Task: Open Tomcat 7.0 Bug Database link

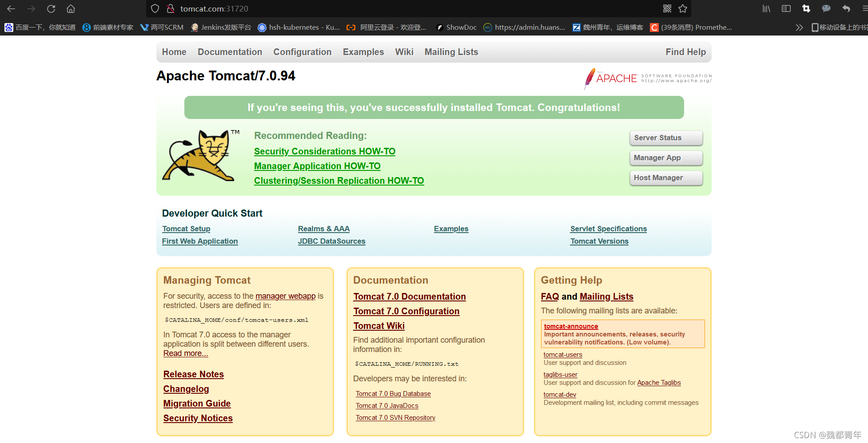Action: coord(393,394)
